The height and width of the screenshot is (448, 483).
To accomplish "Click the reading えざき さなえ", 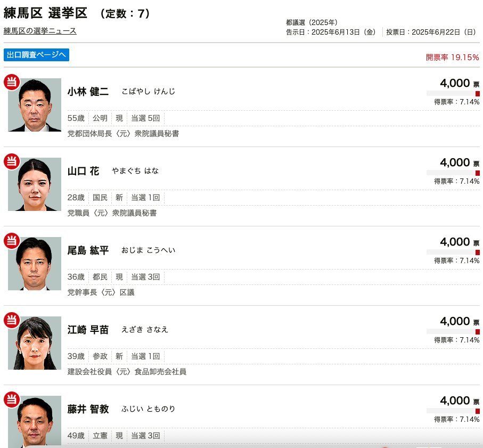I will pyautogui.click(x=145, y=330).
